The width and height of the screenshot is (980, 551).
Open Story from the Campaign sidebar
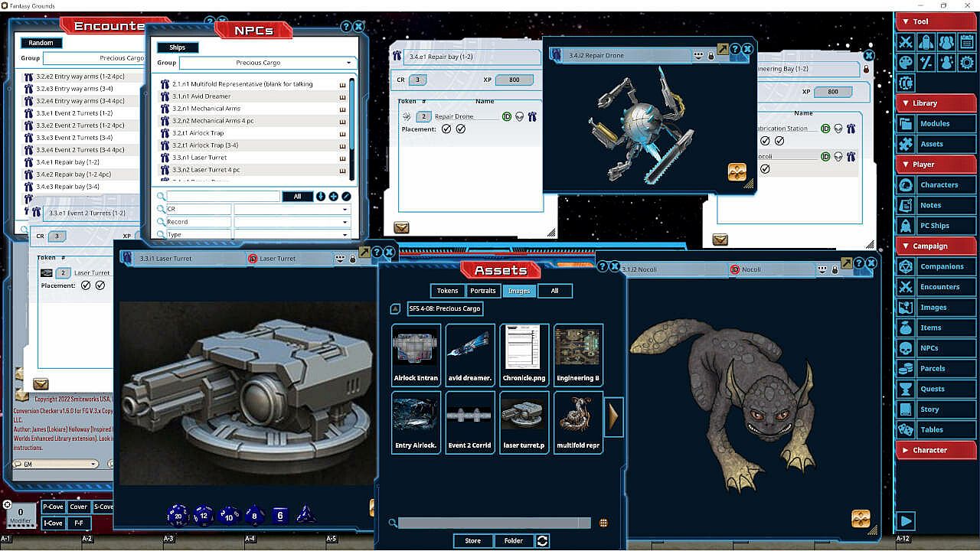[937, 409]
